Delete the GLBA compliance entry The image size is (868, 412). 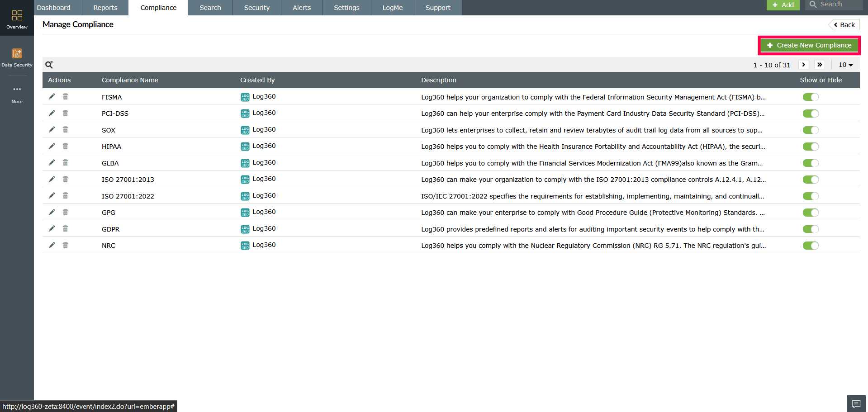click(x=65, y=162)
